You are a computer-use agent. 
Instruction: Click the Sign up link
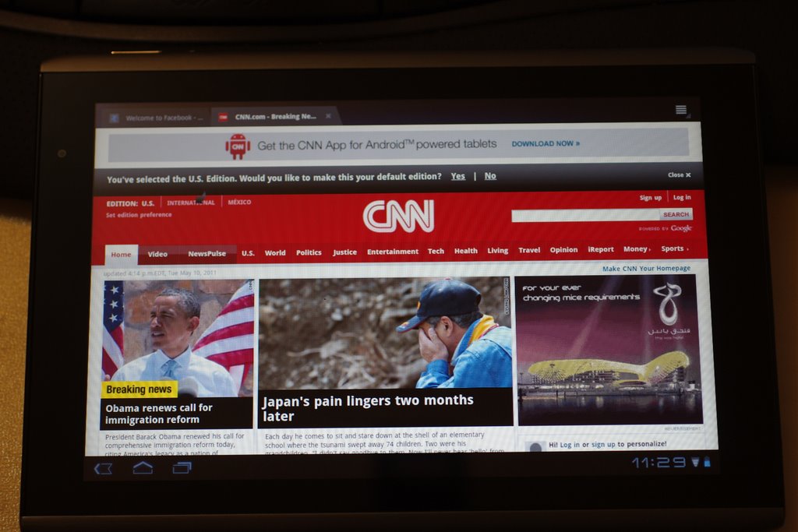651,197
